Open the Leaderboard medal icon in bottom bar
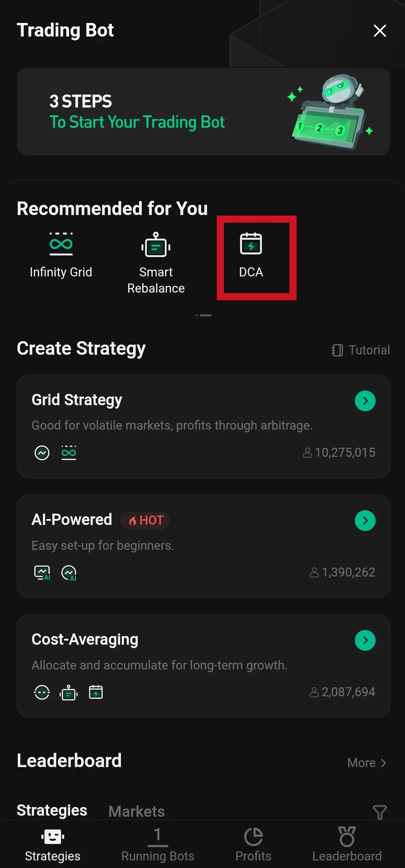This screenshot has width=405, height=868. (347, 836)
